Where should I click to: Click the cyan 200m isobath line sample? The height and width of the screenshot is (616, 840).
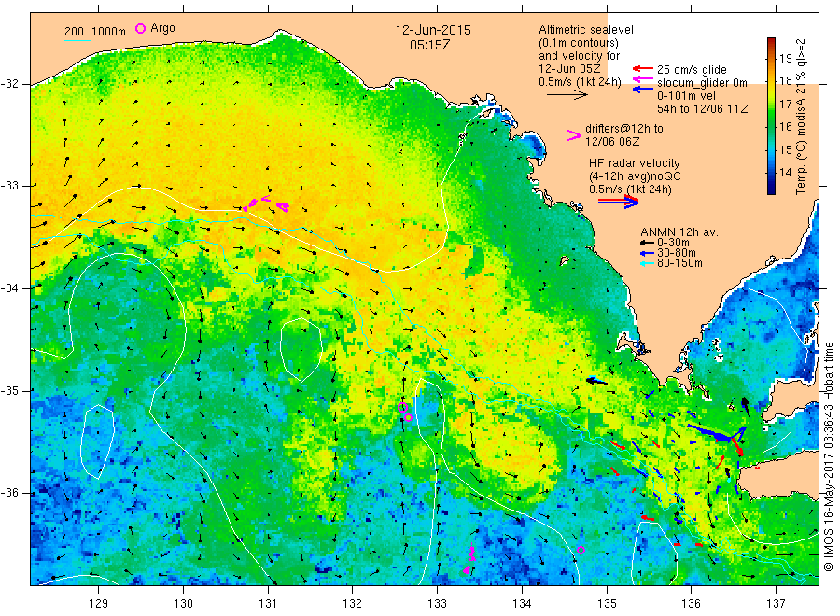77,39
